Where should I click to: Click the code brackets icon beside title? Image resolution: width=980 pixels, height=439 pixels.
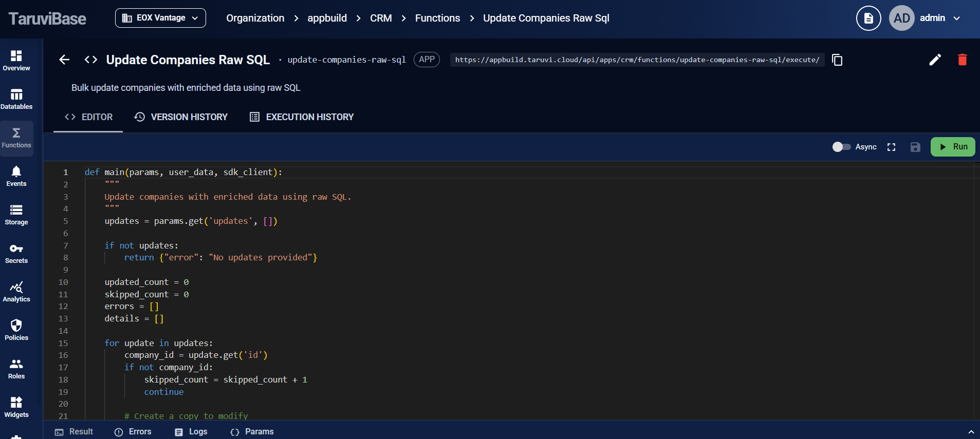click(91, 60)
